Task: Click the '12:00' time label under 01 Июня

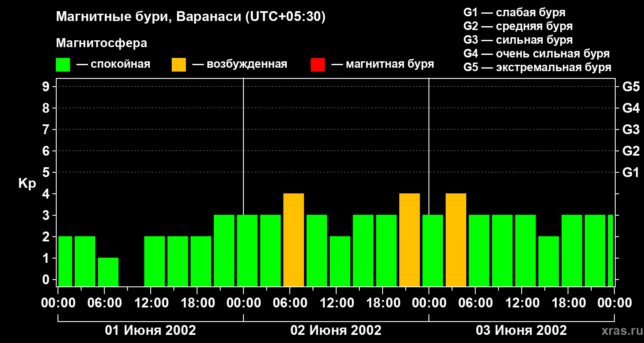Action: tap(151, 303)
